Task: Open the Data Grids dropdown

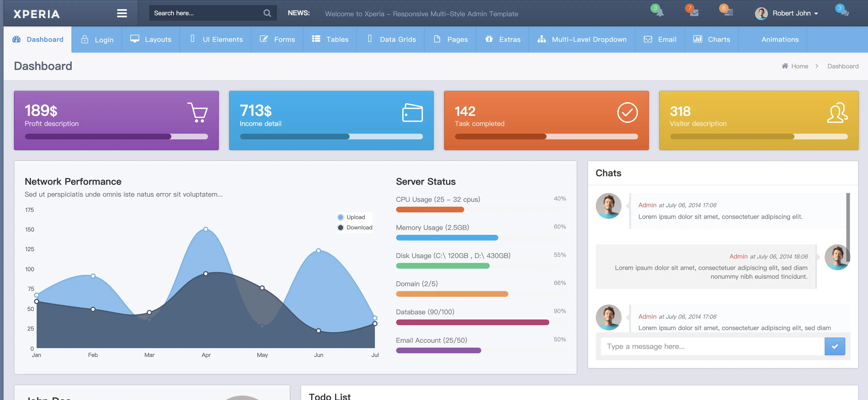Action: point(391,39)
